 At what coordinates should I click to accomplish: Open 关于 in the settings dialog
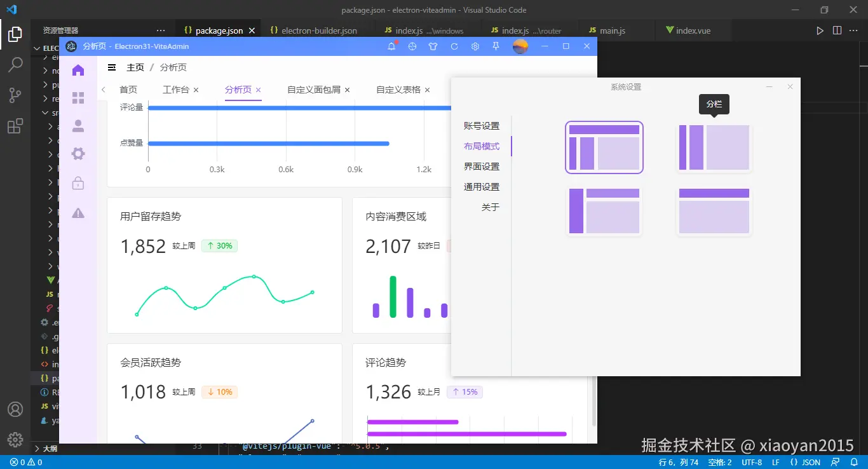click(x=491, y=207)
